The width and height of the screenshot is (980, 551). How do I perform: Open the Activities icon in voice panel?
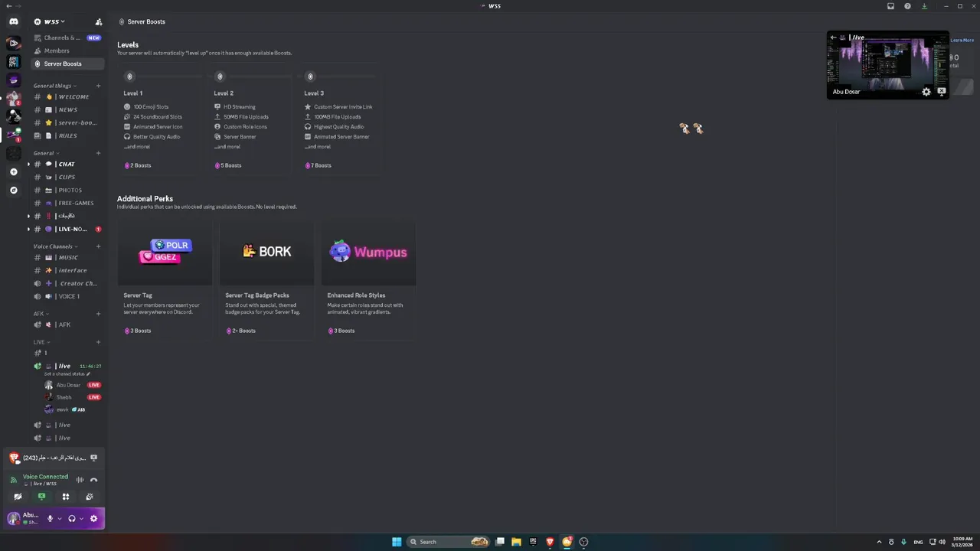66,497
